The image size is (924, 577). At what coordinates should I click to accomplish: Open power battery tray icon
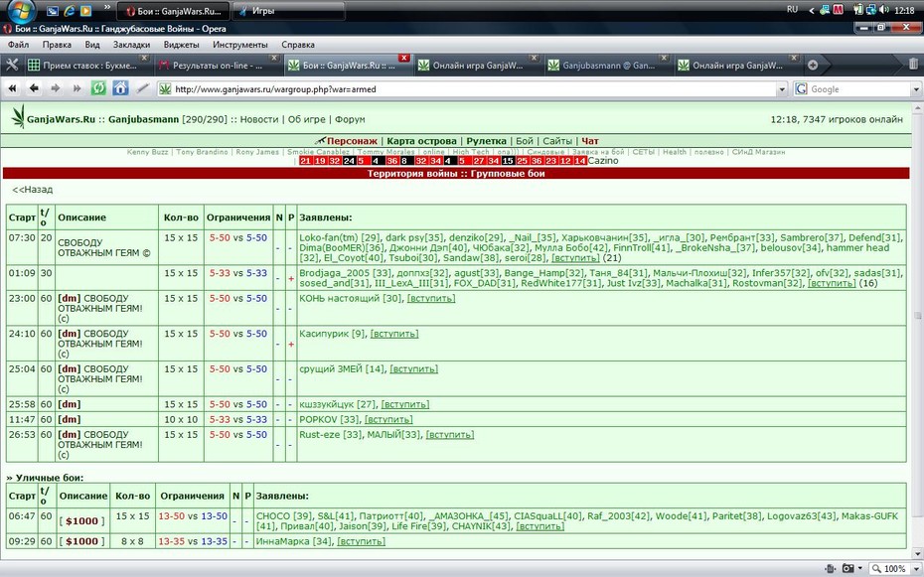pyautogui.click(x=858, y=9)
